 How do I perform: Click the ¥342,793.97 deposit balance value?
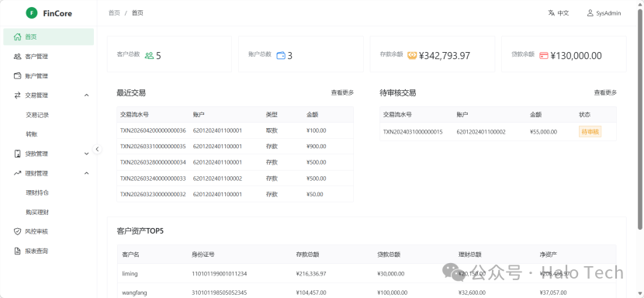(x=445, y=56)
